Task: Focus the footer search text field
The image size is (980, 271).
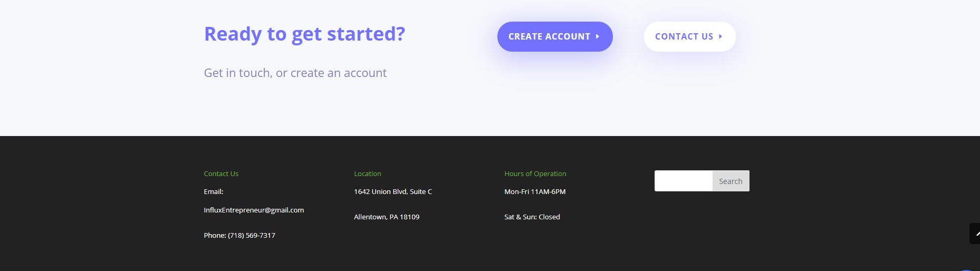Action: tap(684, 181)
